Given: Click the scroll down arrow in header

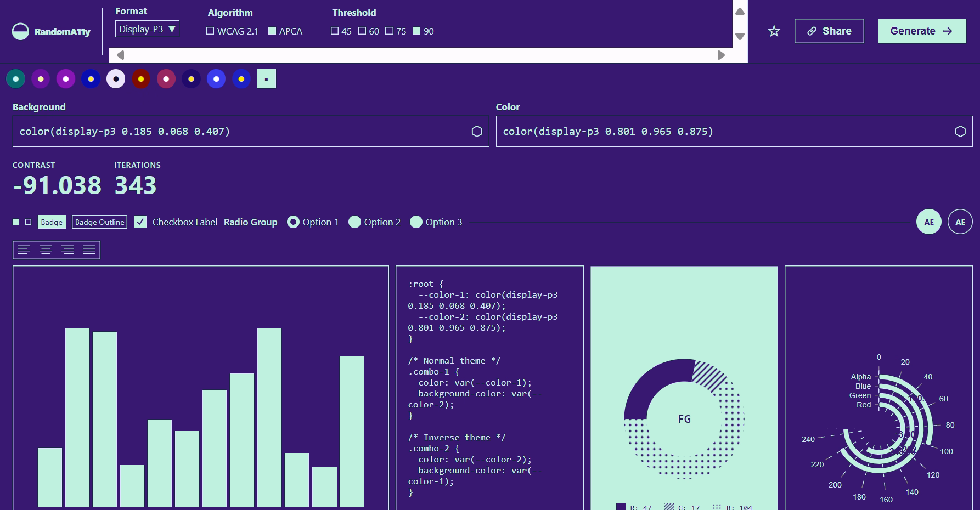Looking at the screenshot, I should tap(740, 37).
